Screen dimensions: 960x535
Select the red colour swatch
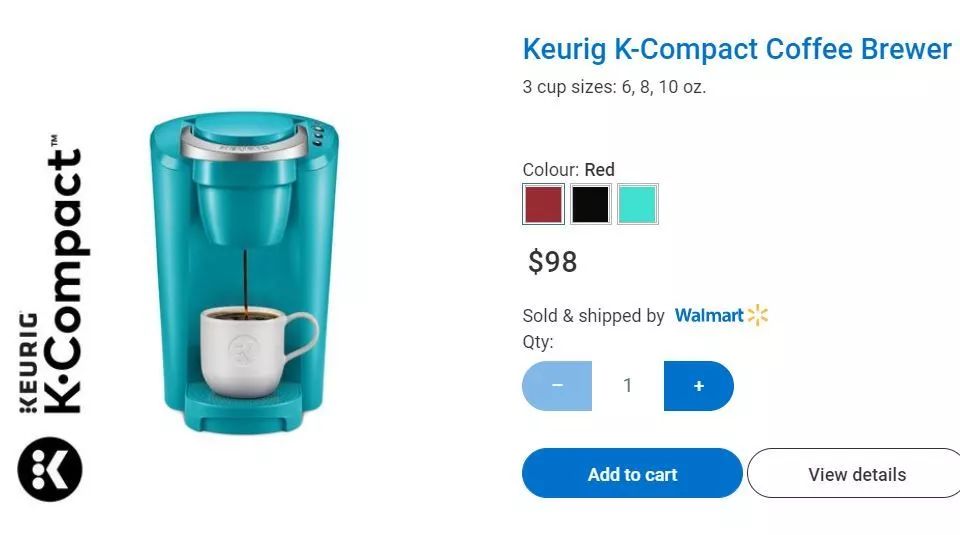pos(543,204)
